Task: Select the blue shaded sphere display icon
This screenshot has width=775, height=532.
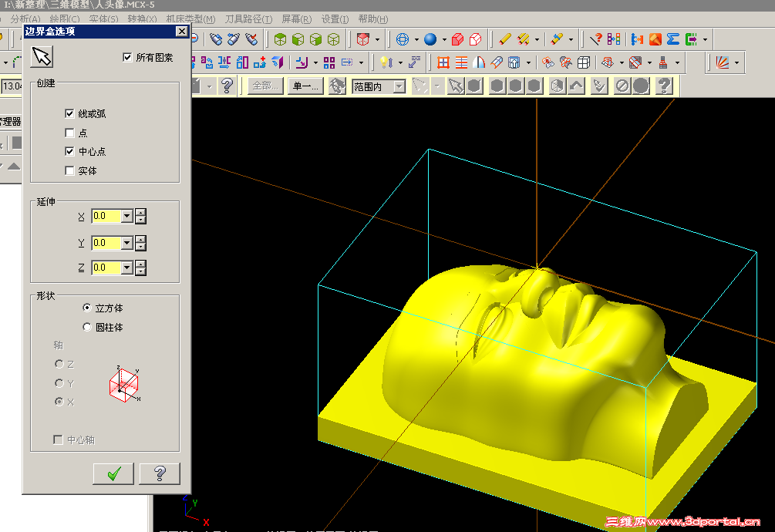Action: pos(430,39)
